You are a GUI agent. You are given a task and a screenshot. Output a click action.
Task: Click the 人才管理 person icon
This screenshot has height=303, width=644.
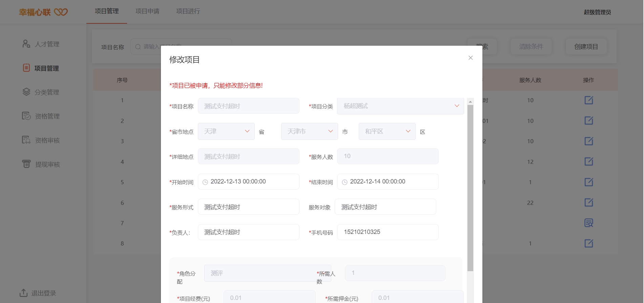pos(26,44)
